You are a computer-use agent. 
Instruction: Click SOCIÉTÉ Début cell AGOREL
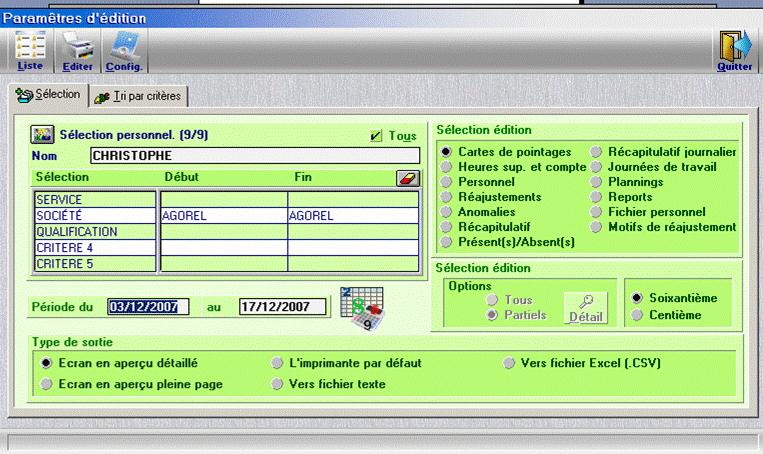point(224,216)
